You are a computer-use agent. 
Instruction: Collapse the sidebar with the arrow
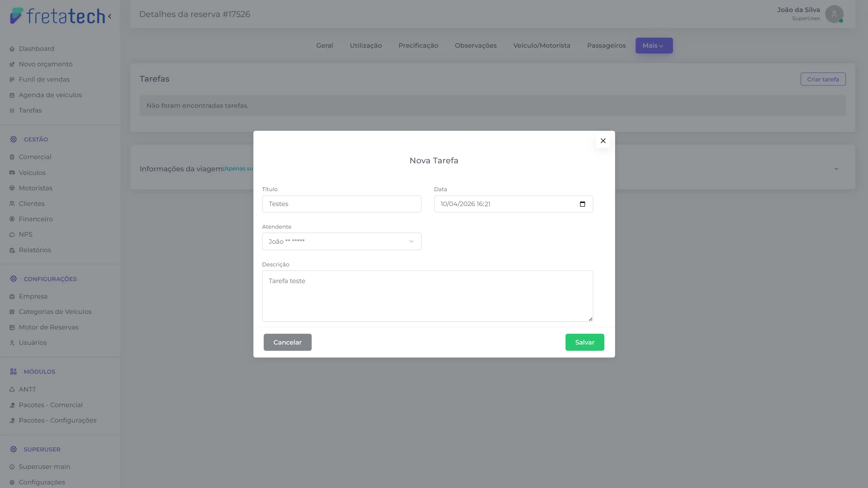pyautogui.click(x=110, y=16)
